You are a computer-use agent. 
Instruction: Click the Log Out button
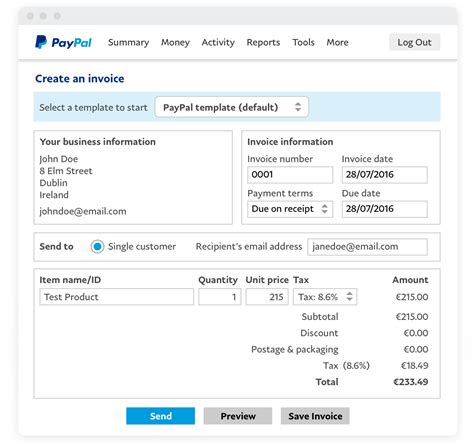tap(414, 42)
